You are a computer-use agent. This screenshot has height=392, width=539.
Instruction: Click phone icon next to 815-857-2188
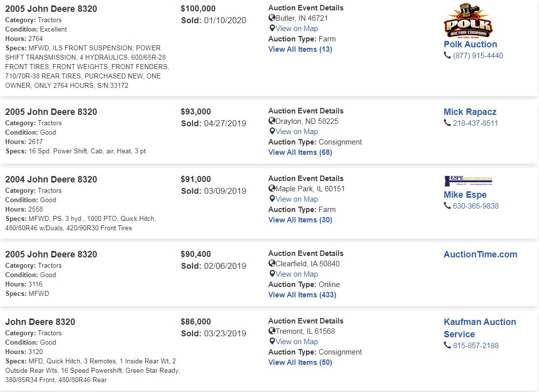tap(447, 346)
